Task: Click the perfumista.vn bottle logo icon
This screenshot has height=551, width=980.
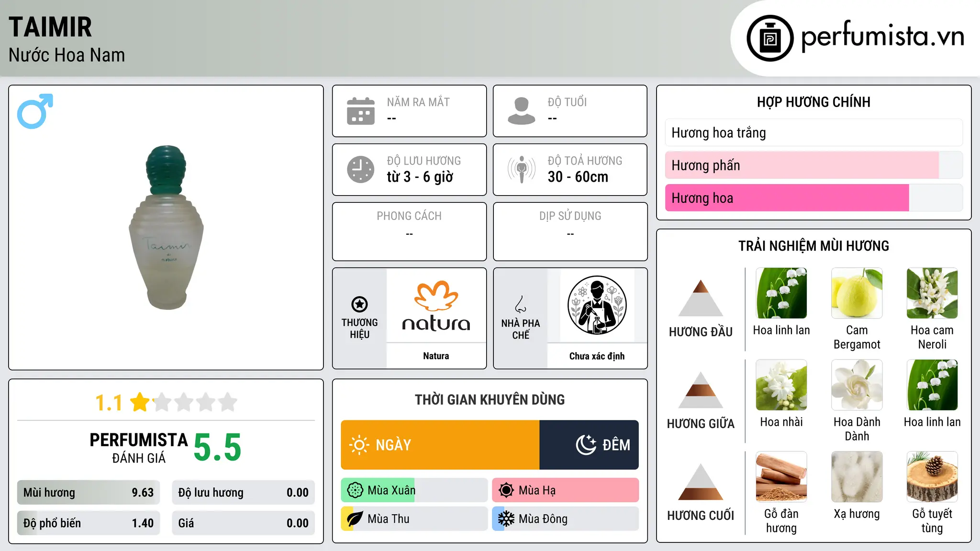Action: pyautogui.click(x=770, y=38)
